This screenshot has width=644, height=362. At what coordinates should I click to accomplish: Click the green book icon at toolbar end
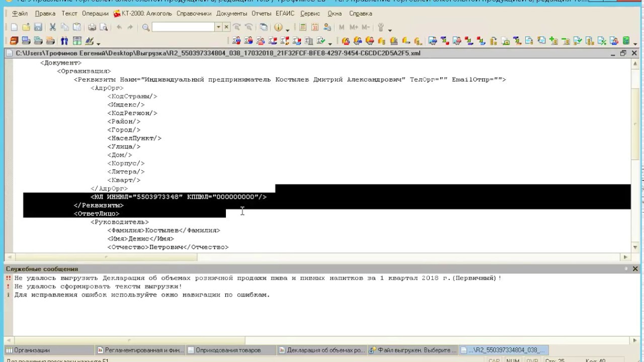pos(626,41)
